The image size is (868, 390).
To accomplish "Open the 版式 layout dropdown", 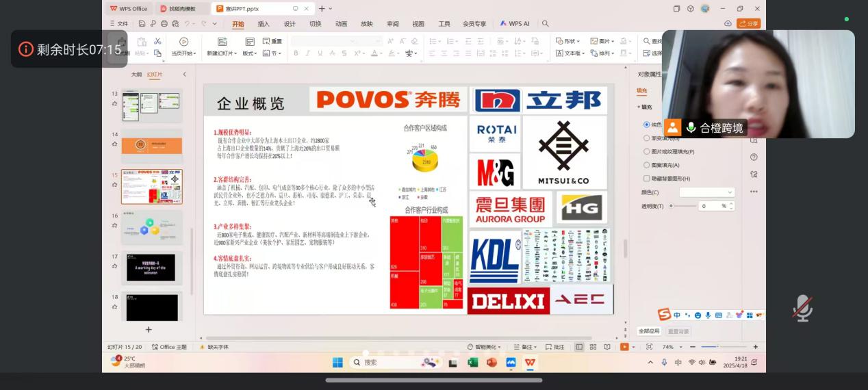I will click(250, 53).
